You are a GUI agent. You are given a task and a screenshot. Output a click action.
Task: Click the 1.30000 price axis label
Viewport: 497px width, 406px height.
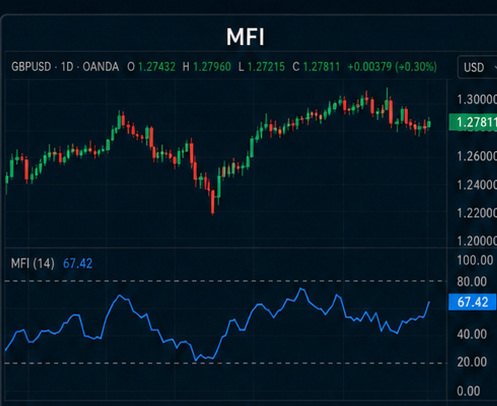pos(477,99)
